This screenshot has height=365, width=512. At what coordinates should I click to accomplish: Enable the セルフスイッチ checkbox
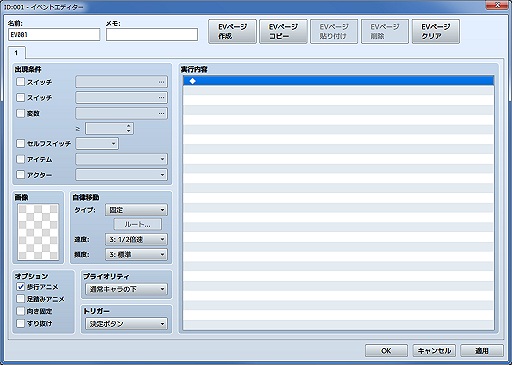pos(21,143)
